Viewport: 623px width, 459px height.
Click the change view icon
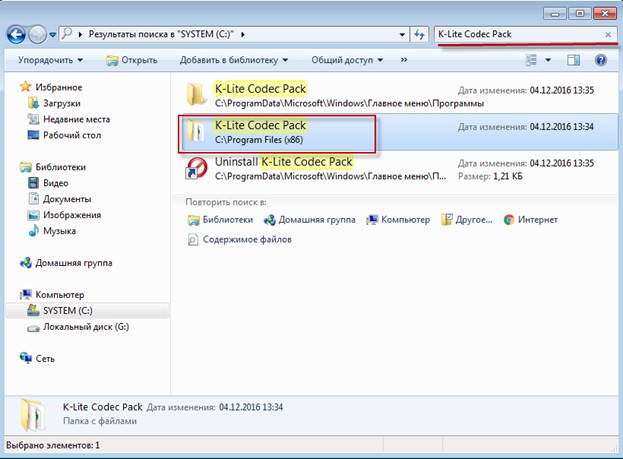pyautogui.click(x=531, y=60)
